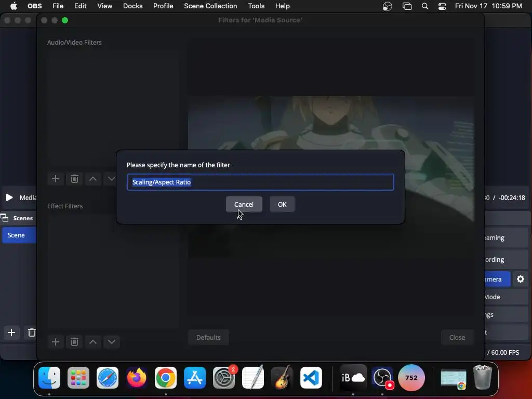
Task: Remove selected Audio/Video filter with trash icon
Action: coord(74,179)
